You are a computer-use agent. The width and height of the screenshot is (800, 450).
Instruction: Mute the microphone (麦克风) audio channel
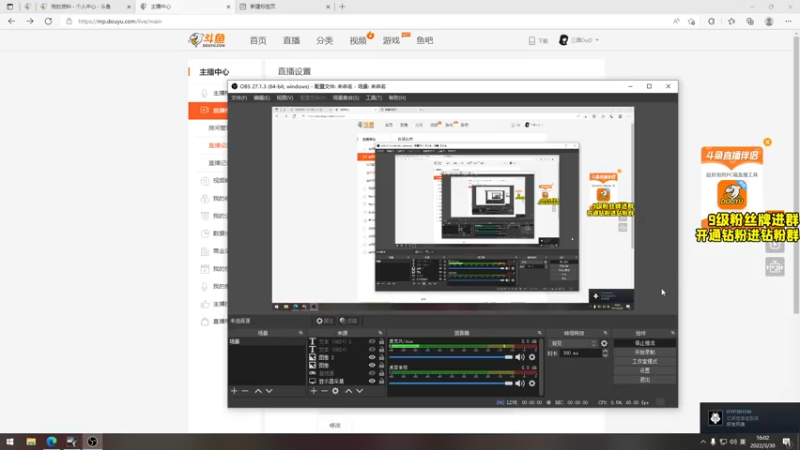pos(519,357)
